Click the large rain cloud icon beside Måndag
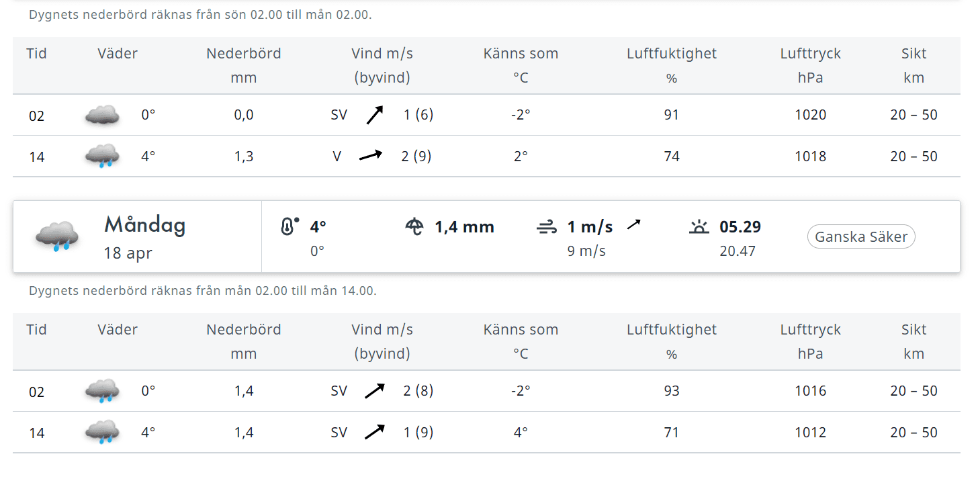980x485 pixels. pos(57,236)
